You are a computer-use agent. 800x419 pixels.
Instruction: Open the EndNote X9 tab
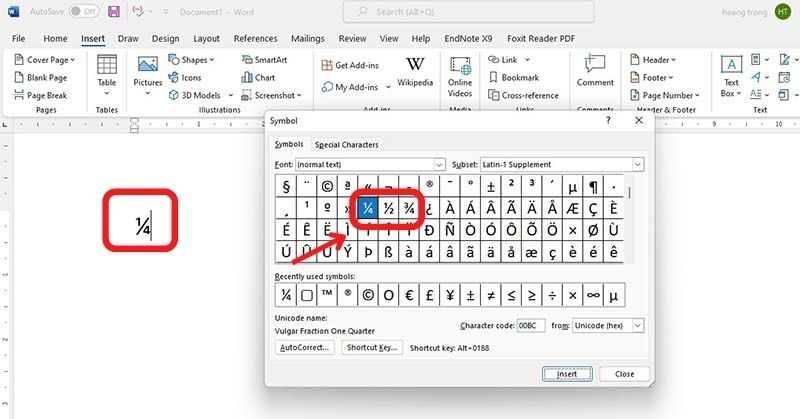coord(468,38)
